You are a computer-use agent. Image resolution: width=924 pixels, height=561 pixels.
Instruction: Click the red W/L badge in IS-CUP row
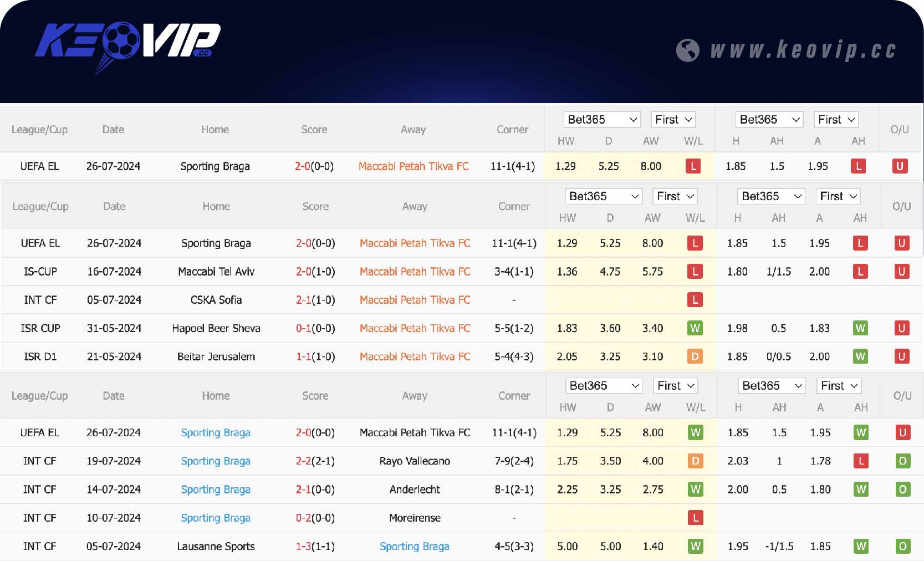(695, 272)
